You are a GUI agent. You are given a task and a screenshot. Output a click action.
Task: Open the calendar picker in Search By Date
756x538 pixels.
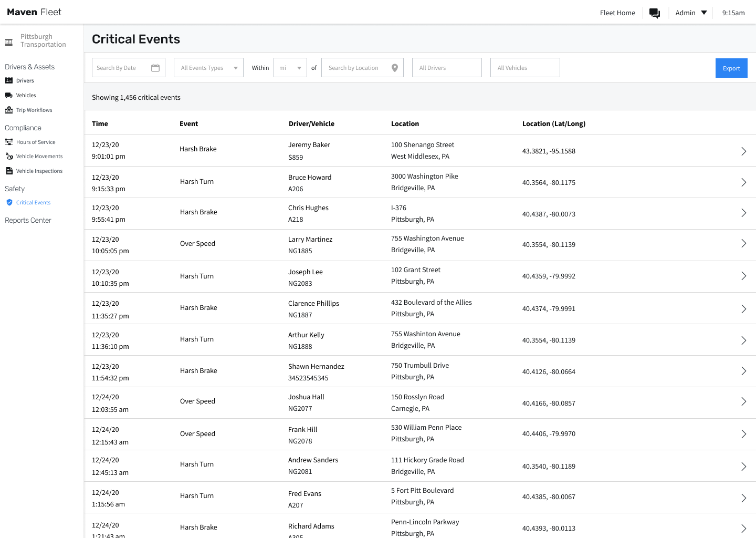[x=155, y=67]
